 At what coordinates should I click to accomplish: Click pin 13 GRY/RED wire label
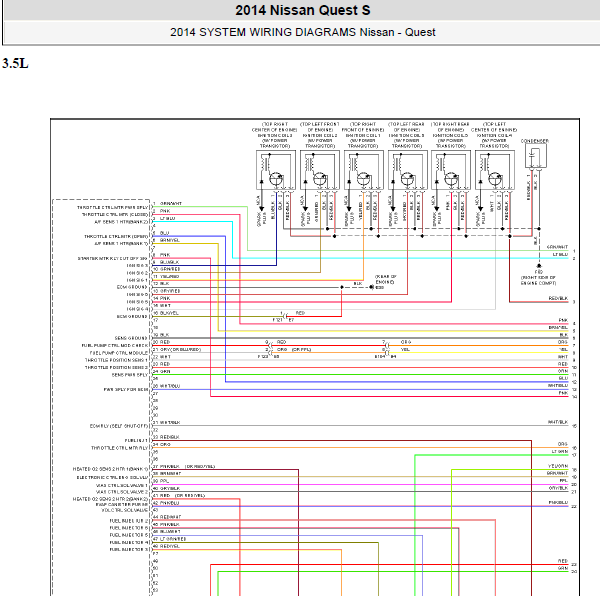[170, 291]
